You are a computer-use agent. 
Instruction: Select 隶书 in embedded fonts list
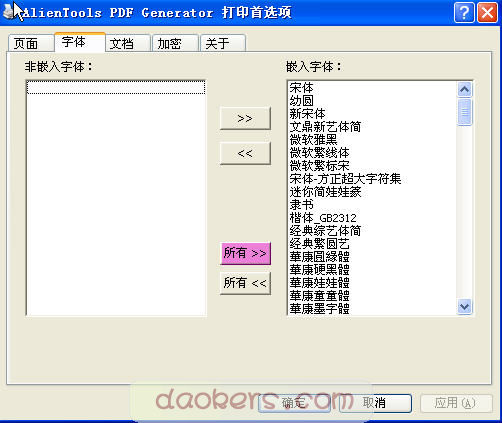(301, 205)
